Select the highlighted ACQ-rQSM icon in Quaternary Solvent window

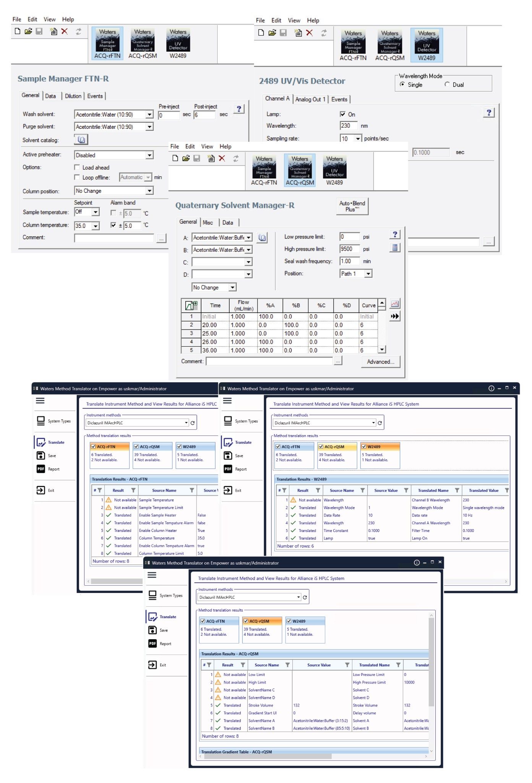300,170
